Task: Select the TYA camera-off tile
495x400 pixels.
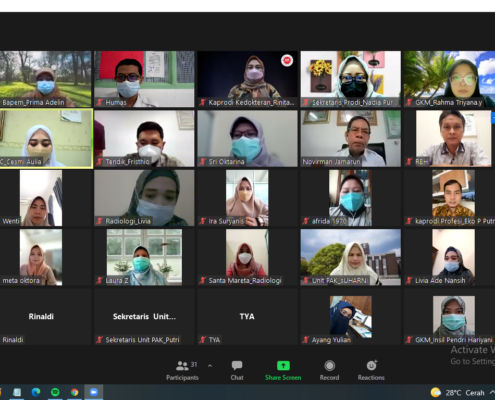Action: pos(247,316)
